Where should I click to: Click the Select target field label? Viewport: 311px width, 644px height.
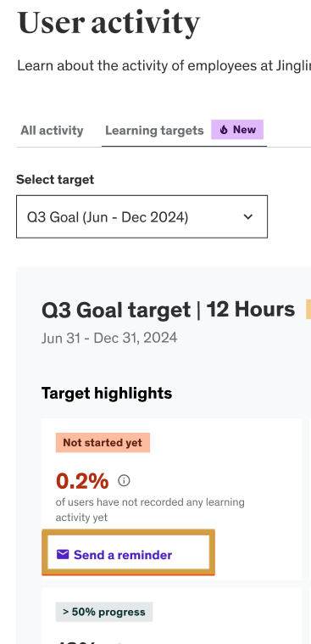pyautogui.click(x=55, y=180)
